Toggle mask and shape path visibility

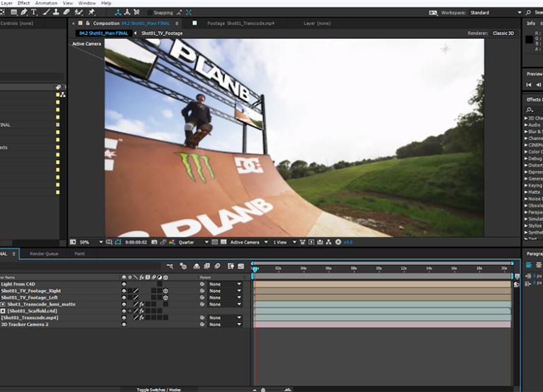pos(117,242)
